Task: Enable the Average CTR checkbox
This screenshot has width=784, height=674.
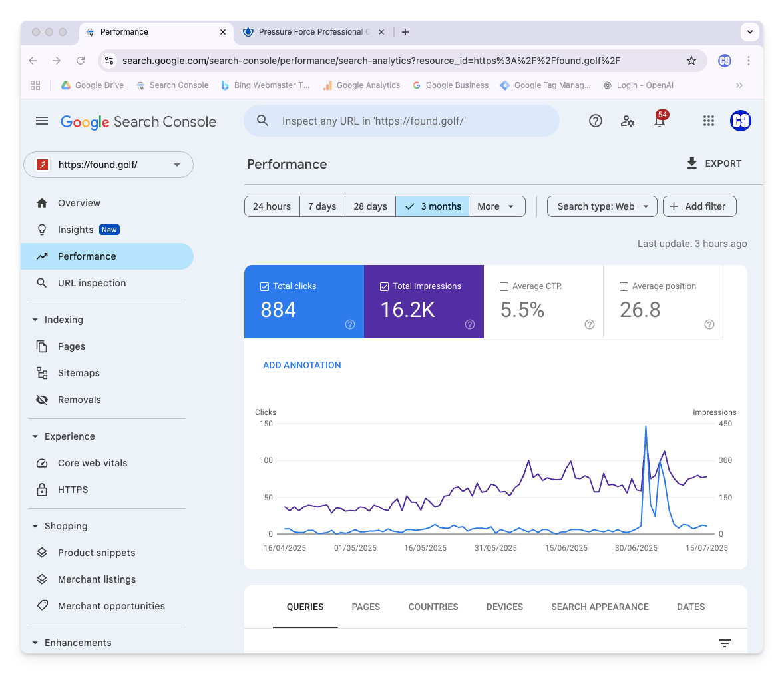Action: tap(504, 286)
